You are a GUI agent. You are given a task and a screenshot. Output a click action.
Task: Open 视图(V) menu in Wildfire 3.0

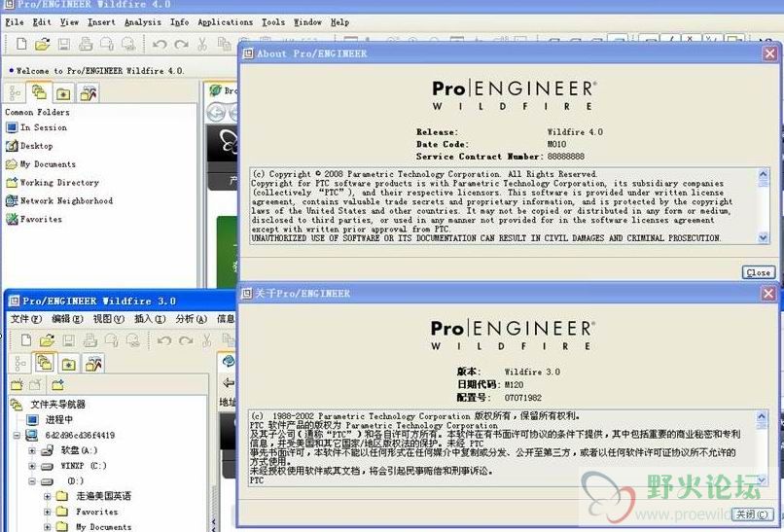[109, 319]
